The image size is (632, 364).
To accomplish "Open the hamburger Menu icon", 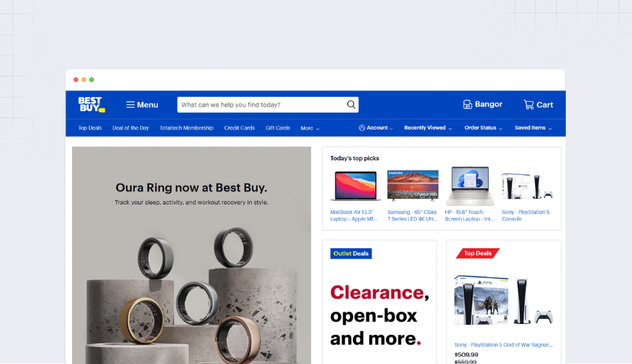I will click(130, 105).
